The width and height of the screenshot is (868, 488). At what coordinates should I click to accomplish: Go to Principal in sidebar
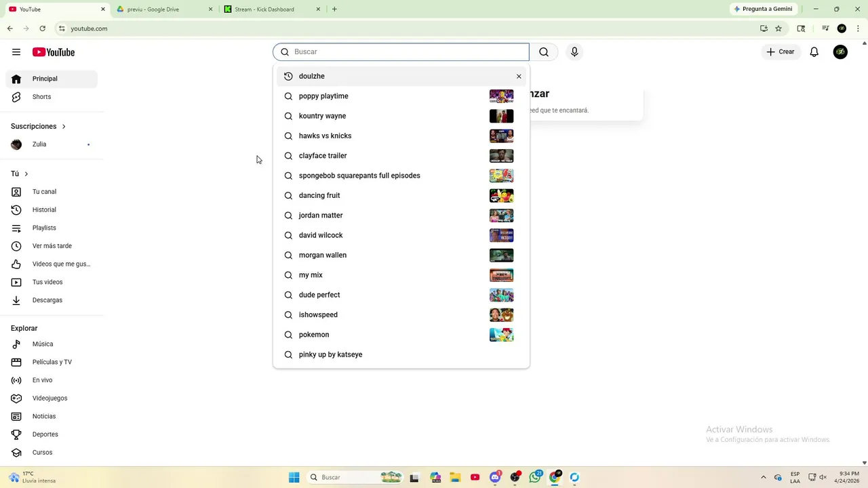pos(52,79)
